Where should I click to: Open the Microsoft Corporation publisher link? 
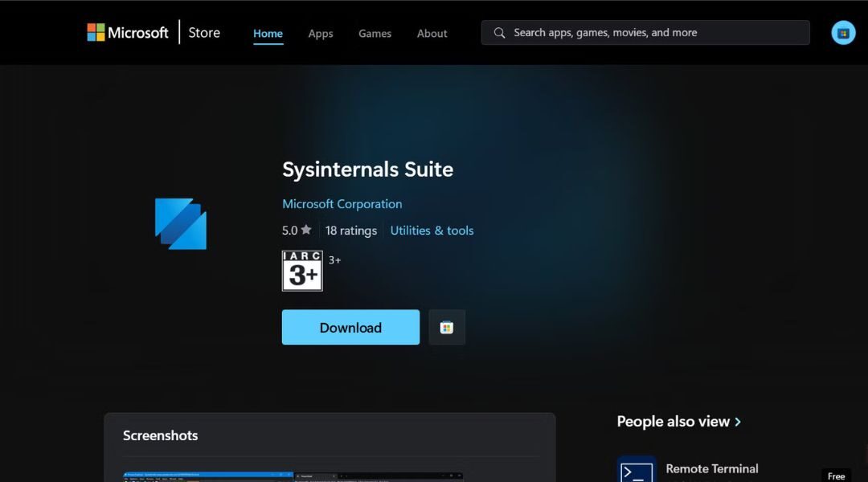tap(342, 203)
